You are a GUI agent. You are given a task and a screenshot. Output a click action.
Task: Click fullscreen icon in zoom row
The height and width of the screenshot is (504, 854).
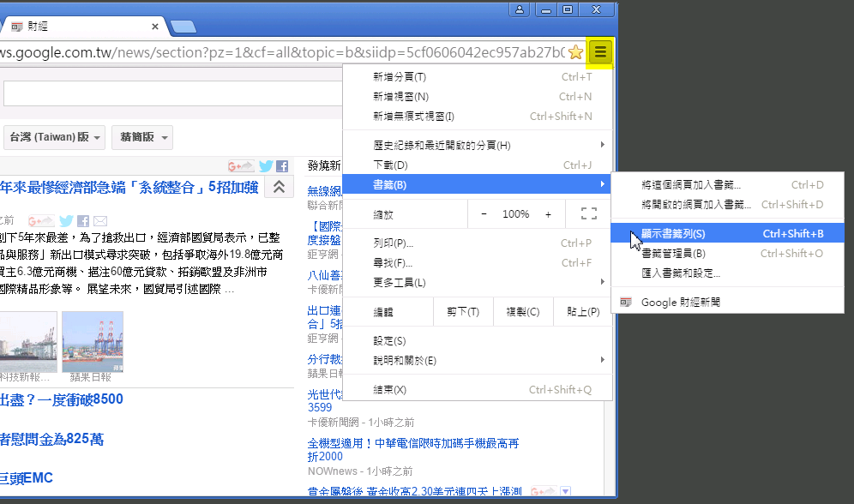coord(589,214)
